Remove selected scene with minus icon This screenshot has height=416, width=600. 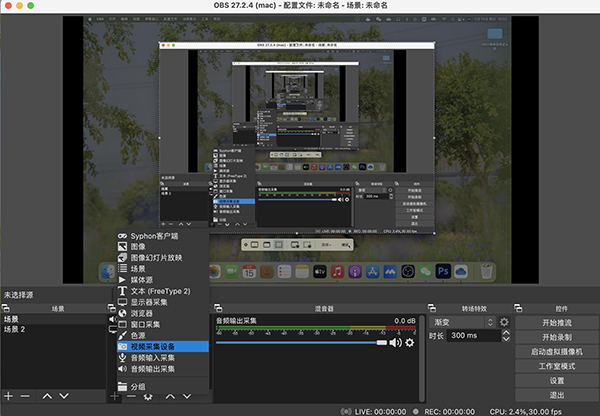pyautogui.click(x=25, y=396)
